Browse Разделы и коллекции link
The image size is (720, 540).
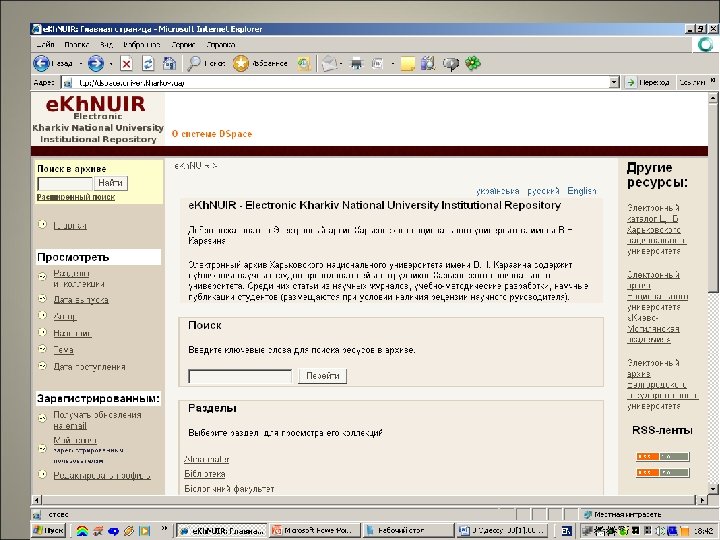coord(79,279)
